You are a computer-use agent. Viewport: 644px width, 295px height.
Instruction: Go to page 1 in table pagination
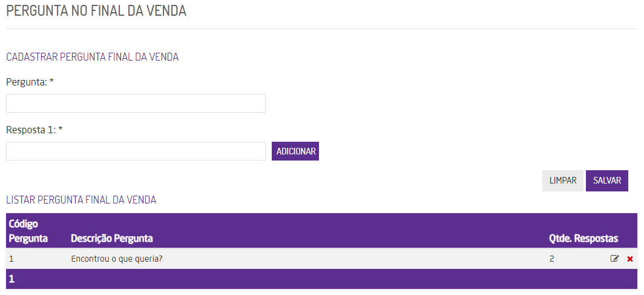click(11, 279)
